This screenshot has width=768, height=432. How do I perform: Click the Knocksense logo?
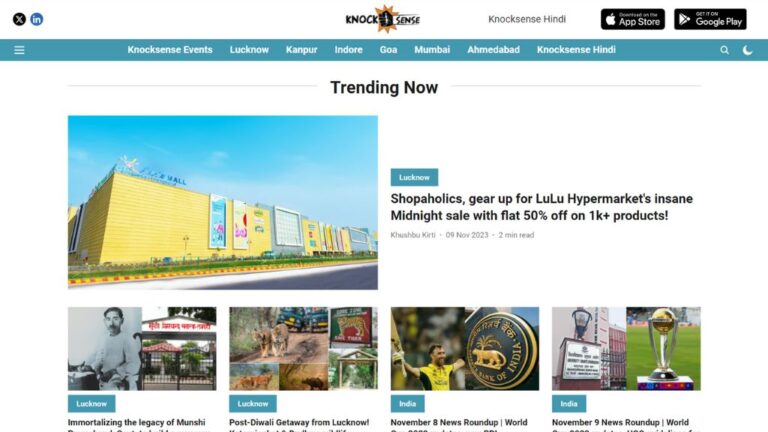(383, 19)
